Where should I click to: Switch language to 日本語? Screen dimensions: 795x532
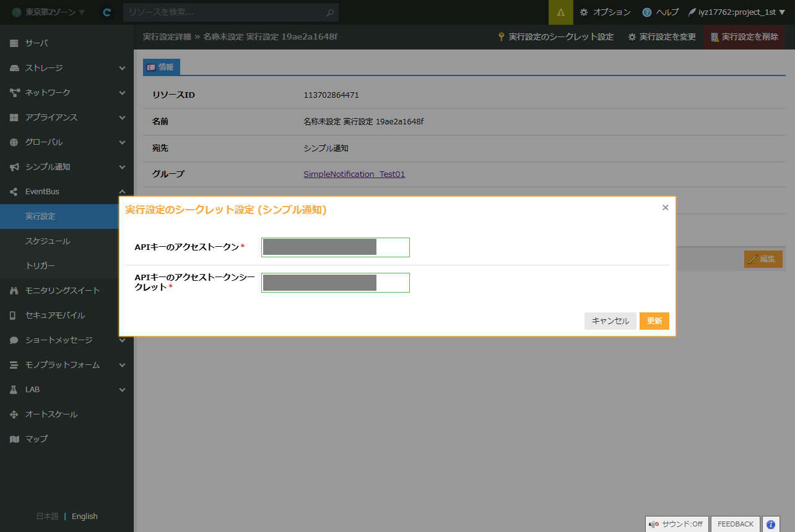click(x=47, y=517)
